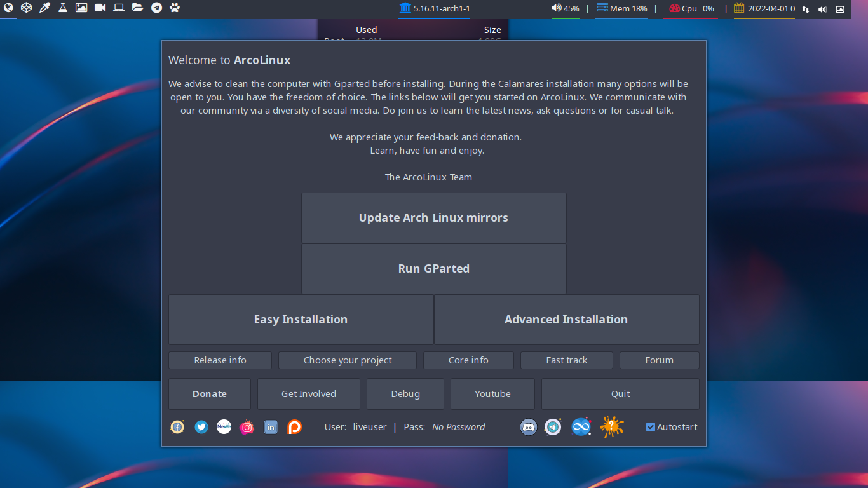Open the Instagram icon
Screen dimensions: 868x488
pos(247,427)
